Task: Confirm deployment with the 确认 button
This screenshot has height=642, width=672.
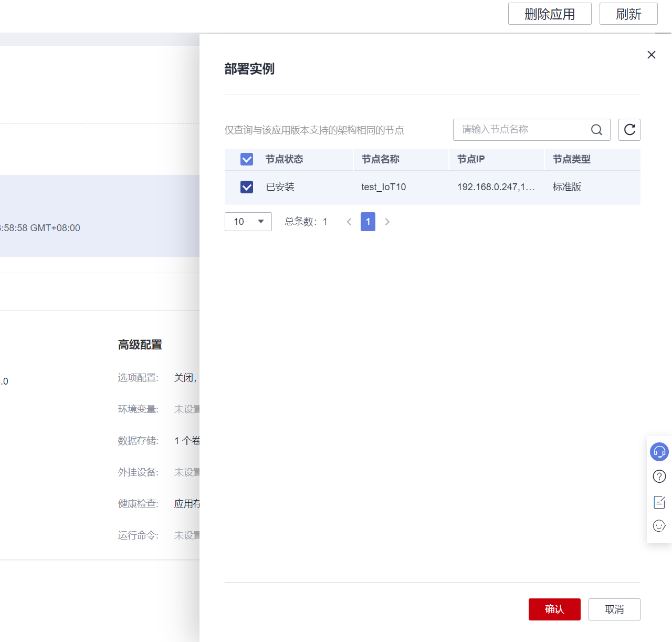Action: click(554, 609)
